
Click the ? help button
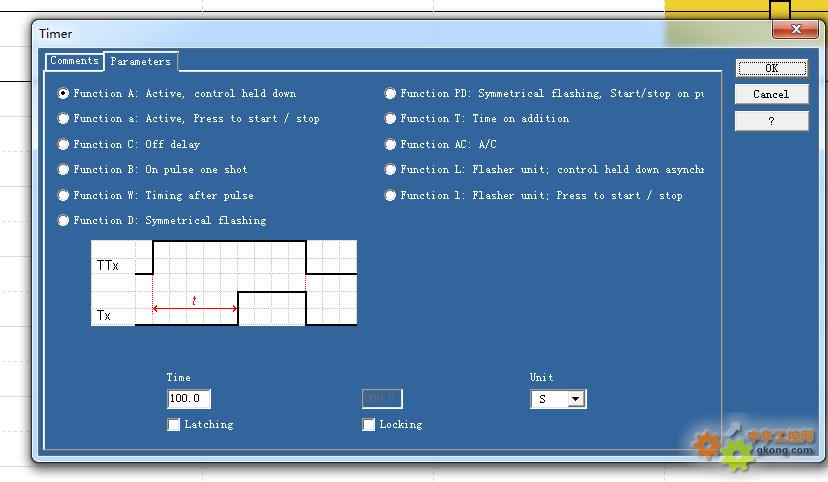(771, 121)
